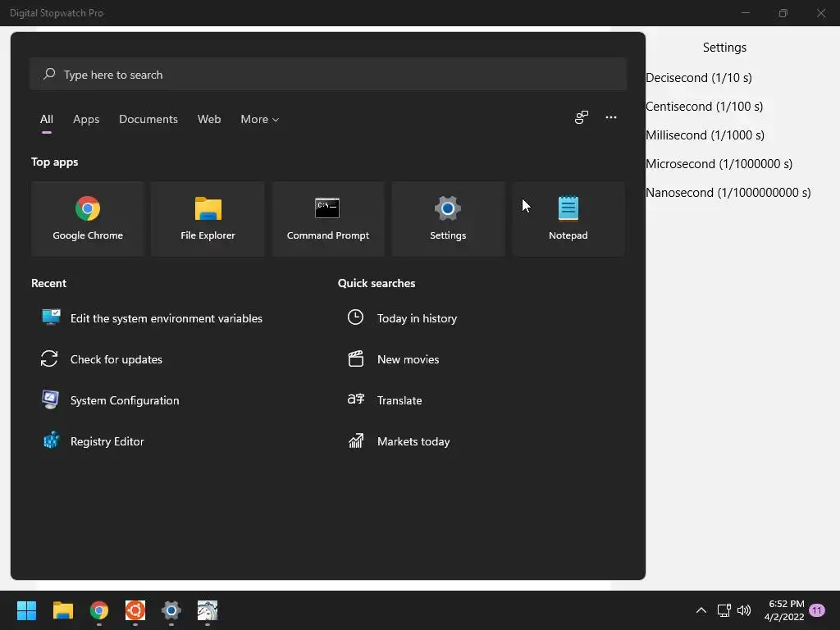Open the clock and date
The image size is (840, 630).
[x=784, y=610]
